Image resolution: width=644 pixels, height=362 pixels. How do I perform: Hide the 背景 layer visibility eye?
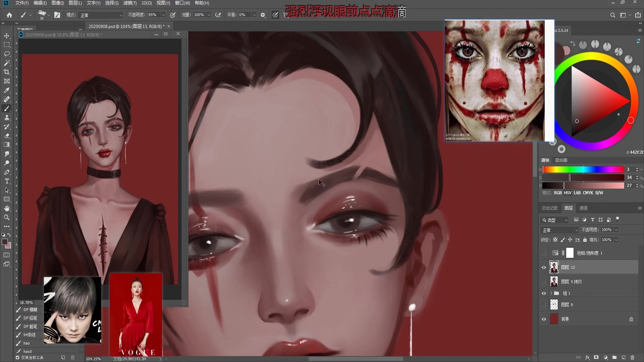click(544, 319)
